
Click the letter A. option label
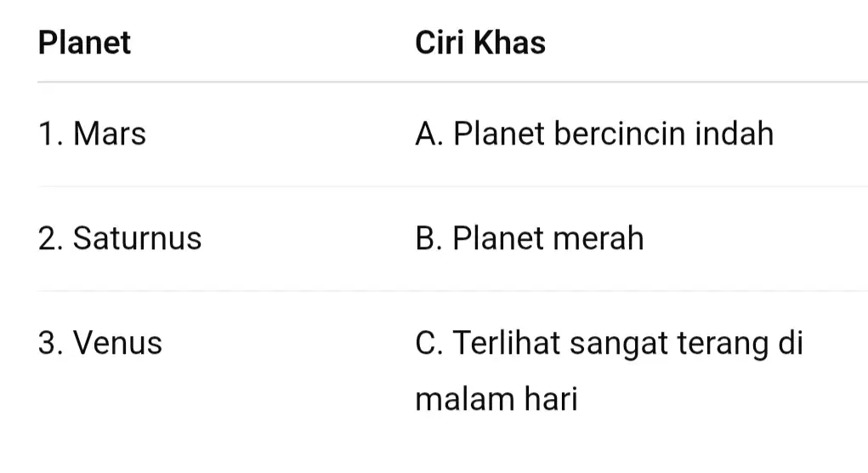[x=429, y=134]
